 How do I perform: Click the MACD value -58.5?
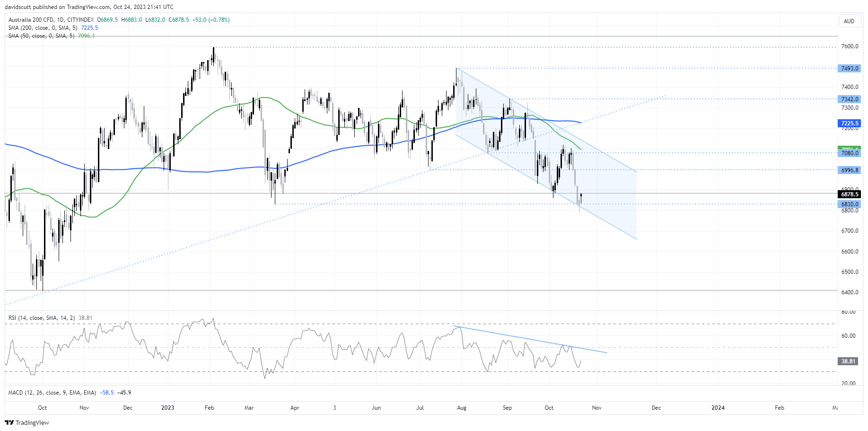(x=107, y=393)
